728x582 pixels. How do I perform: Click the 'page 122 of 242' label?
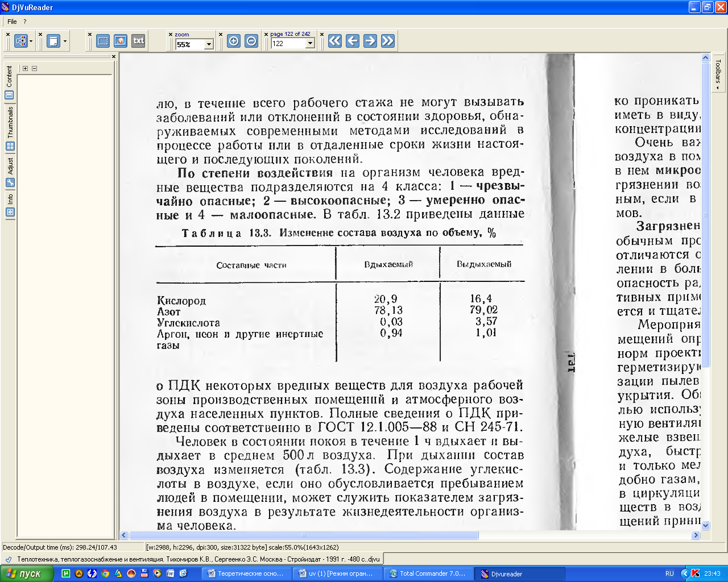290,34
